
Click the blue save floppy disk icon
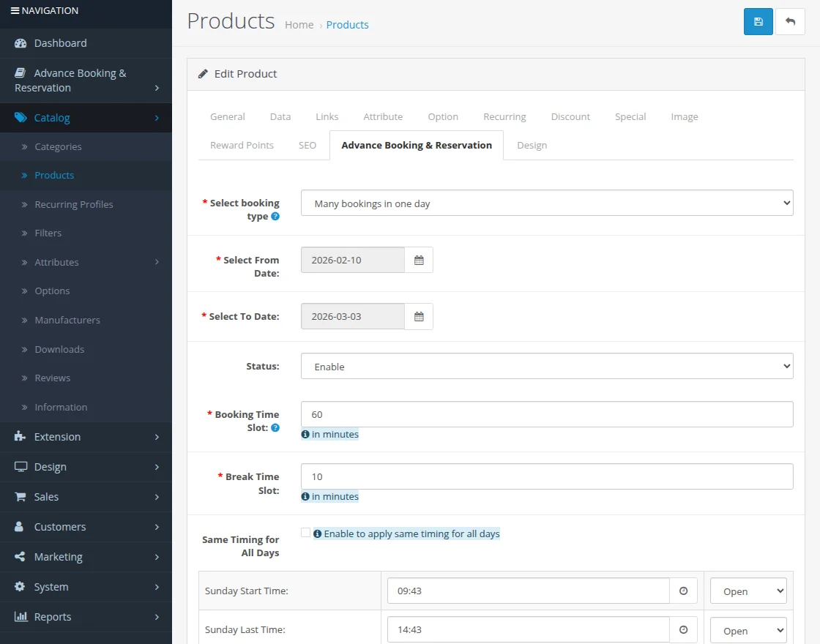click(x=758, y=22)
